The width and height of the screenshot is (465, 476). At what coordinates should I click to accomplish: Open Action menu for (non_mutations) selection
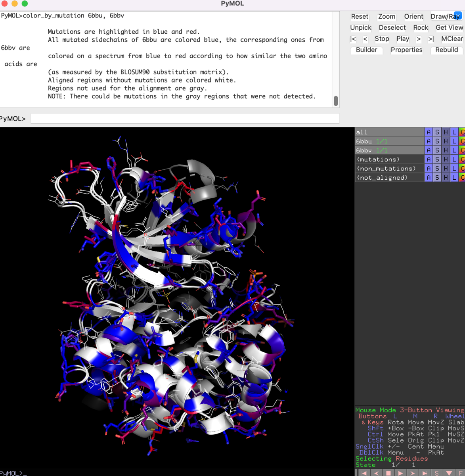[429, 169]
